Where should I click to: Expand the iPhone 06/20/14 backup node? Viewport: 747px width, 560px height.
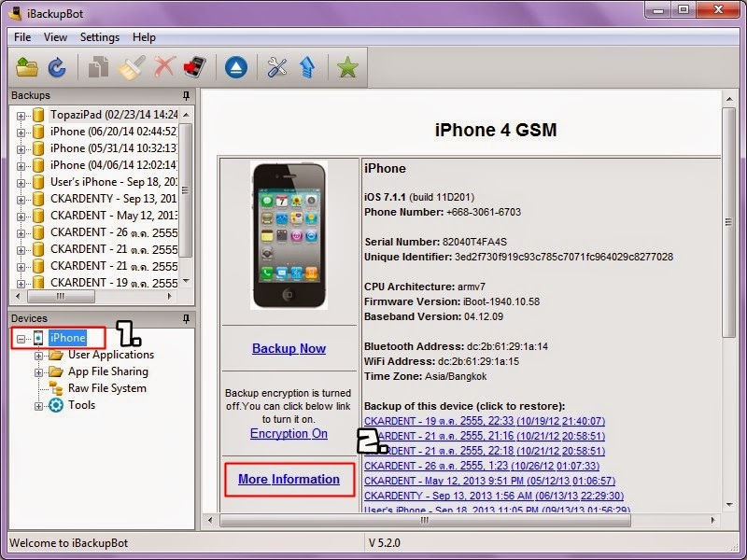(x=21, y=133)
